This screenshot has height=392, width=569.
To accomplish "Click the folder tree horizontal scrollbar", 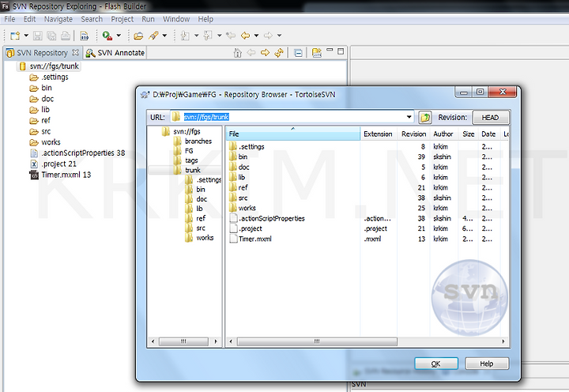I will (x=183, y=341).
